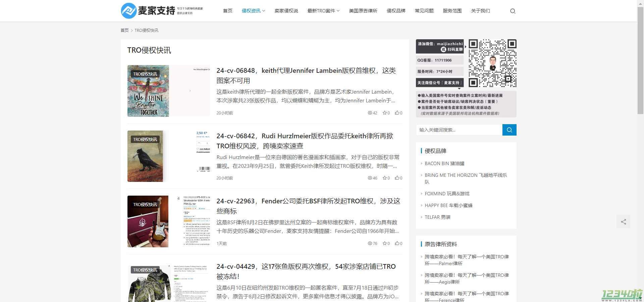Open dragonfly thumbnail of 24-cv-06848 article
This screenshot has width=644, height=302.
(x=168, y=91)
